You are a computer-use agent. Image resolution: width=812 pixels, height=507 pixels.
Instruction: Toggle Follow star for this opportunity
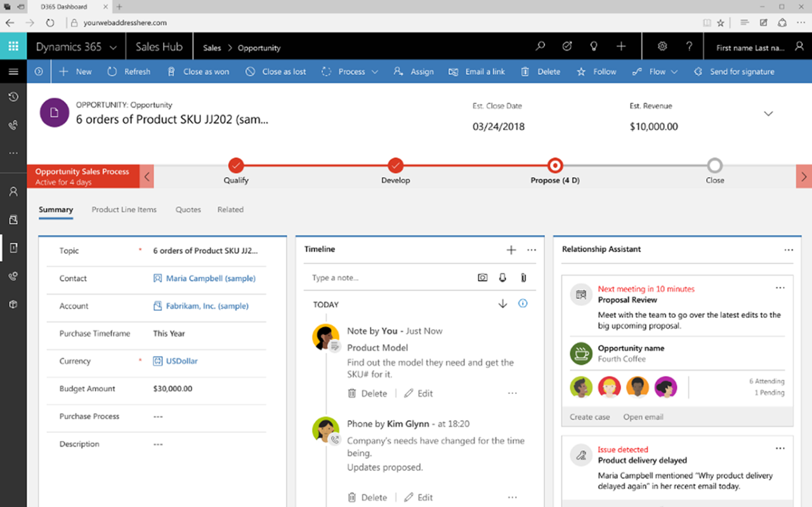click(x=596, y=72)
